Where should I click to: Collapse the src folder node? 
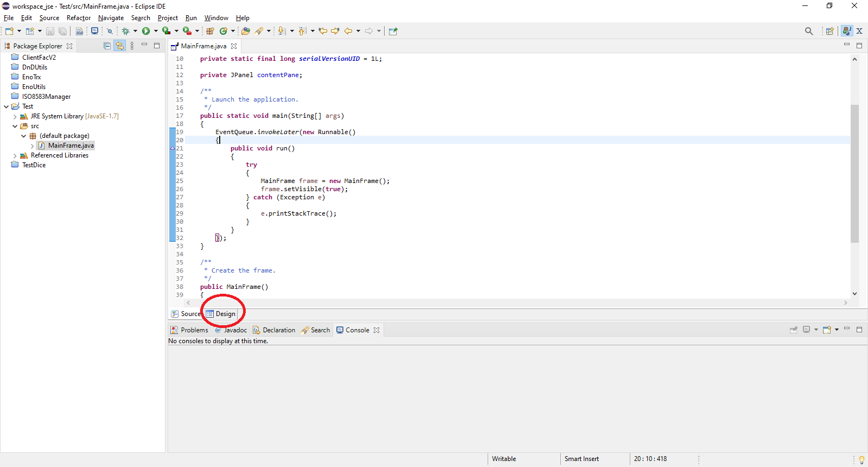[15, 126]
